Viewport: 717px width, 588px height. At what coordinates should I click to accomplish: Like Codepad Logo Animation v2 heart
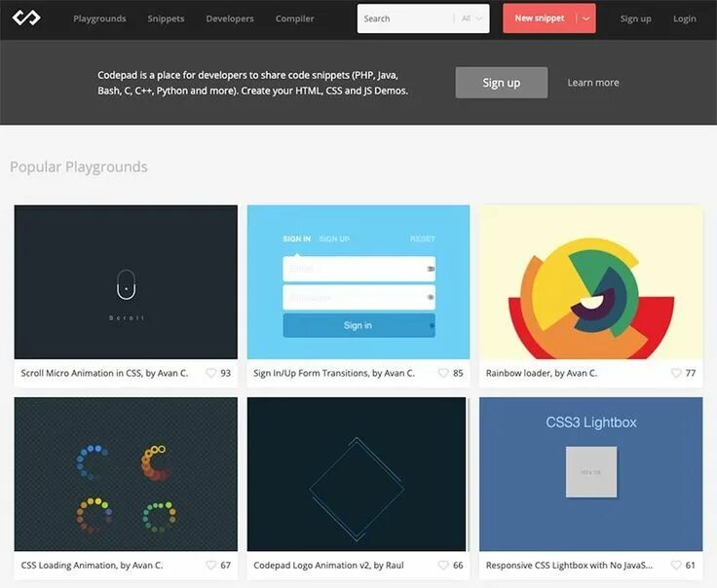pos(443,566)
